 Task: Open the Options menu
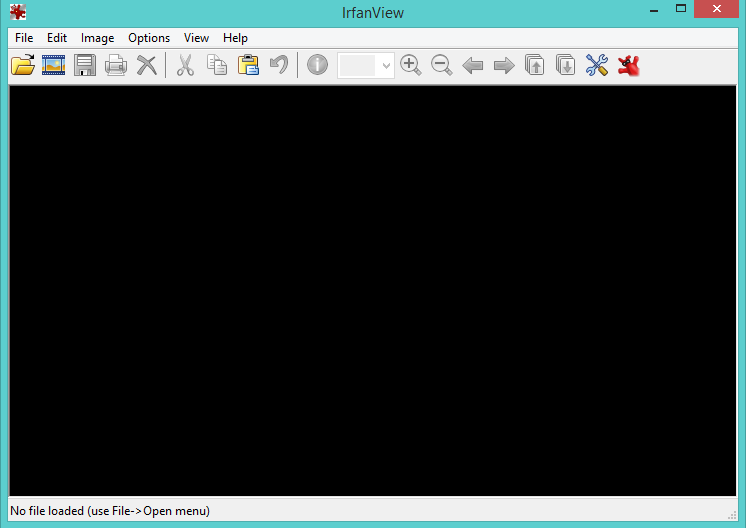pyautogui.click(x=149, y=38)
